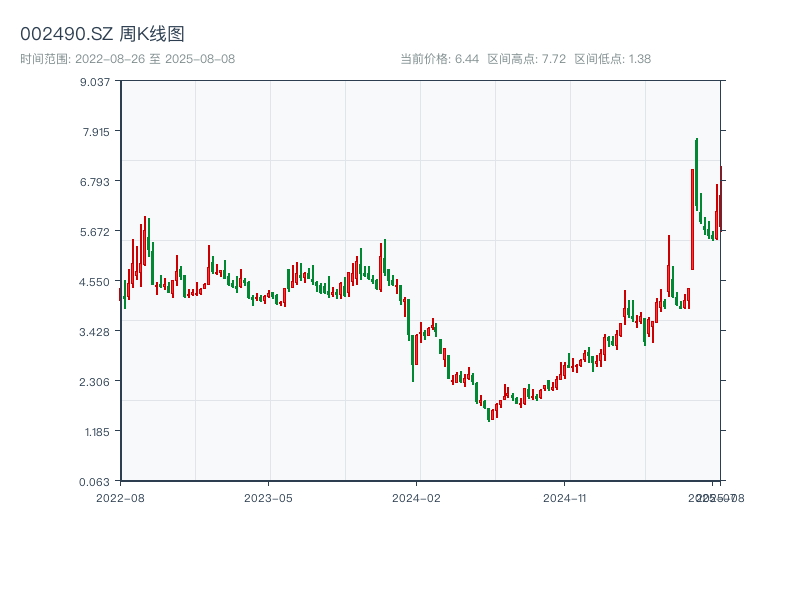Click y-axis label 2.306

pyautogui.click(x=94, y=382)
